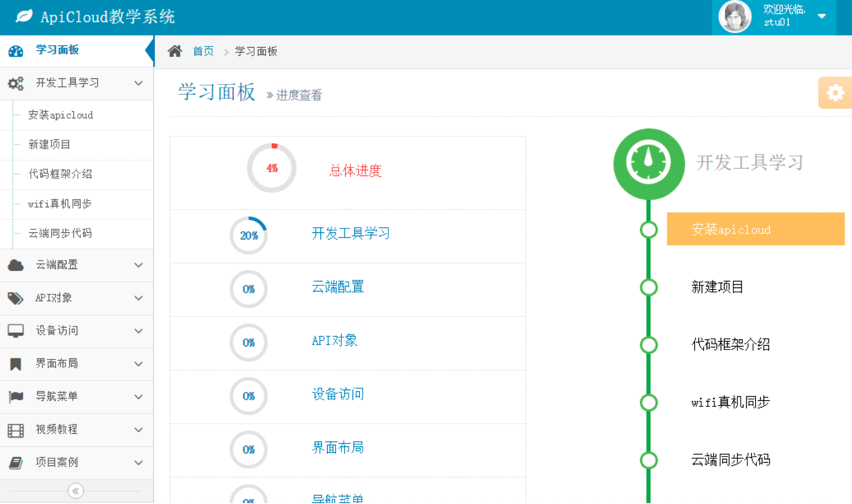852x504 pixels.
Task: Click the 导航菜单 flag icon
Action: point(16,397)
